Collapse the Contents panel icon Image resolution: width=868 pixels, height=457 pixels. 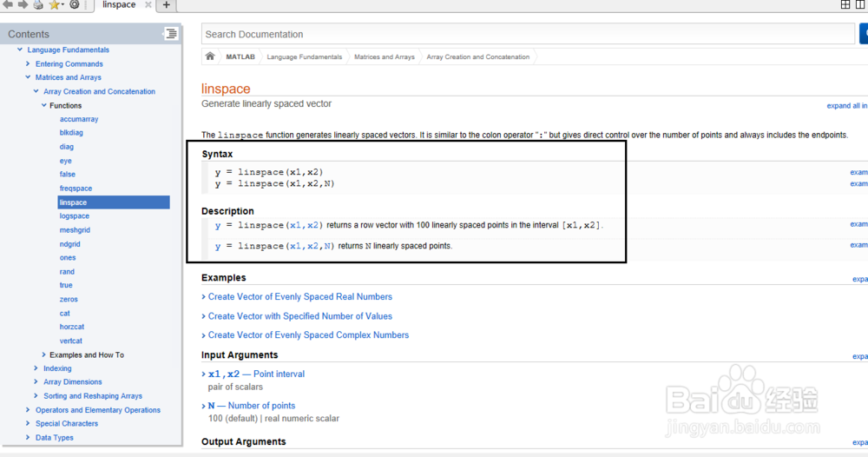pyautogui.click(x=171, y=34)
